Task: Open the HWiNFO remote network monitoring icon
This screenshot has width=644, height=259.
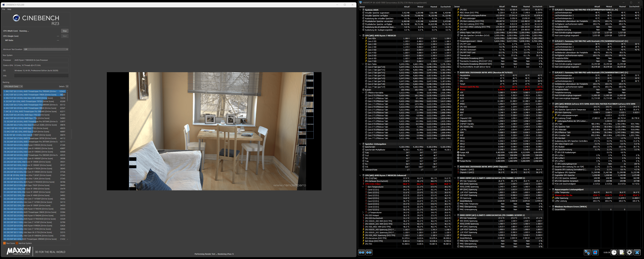Action: [x=587, y=252]
